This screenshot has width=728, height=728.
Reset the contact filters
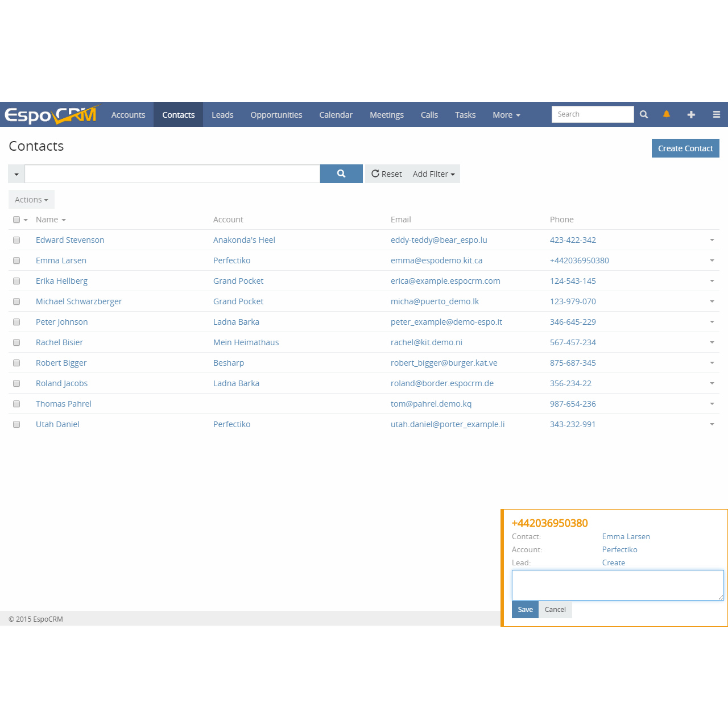(387, 174)
